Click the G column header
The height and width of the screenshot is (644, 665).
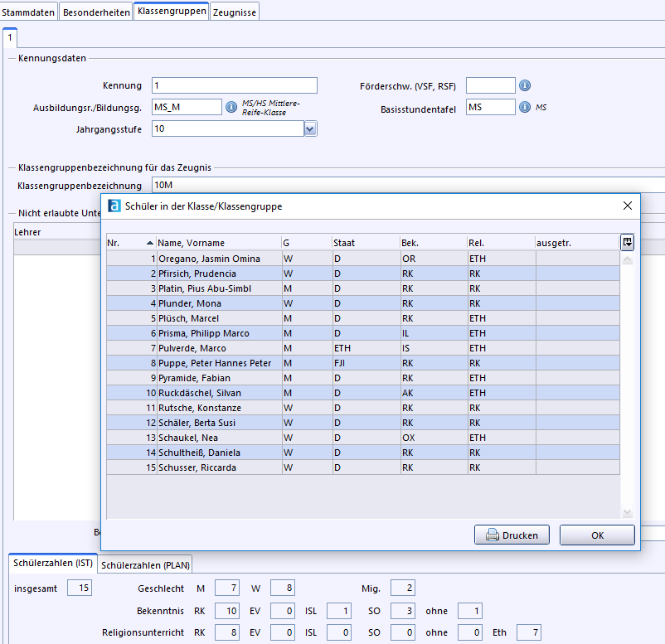(x=307, y=243)
